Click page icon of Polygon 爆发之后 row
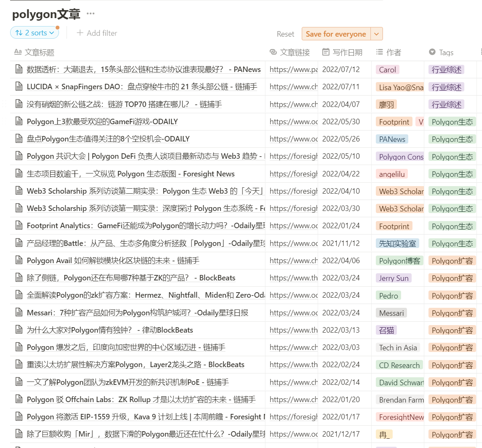The height and width of the screenshot is (448, 482). (x=19, y=347)
